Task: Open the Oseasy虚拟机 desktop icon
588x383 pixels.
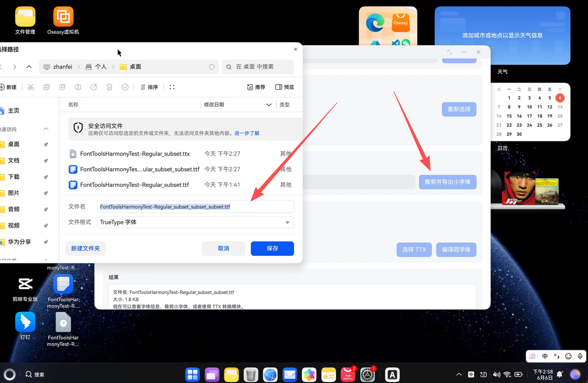Action: point(63,21)
